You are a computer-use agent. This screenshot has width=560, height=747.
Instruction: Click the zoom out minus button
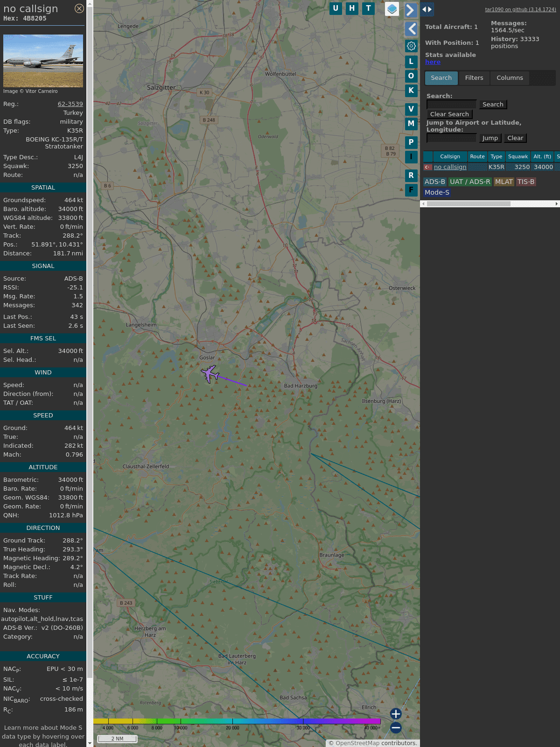[396, 727]
